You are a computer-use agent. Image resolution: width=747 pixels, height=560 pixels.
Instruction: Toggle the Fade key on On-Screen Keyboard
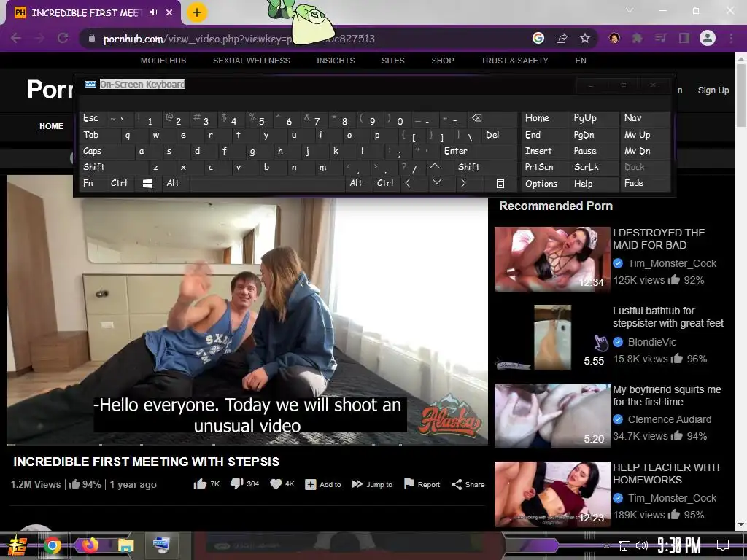645,183
